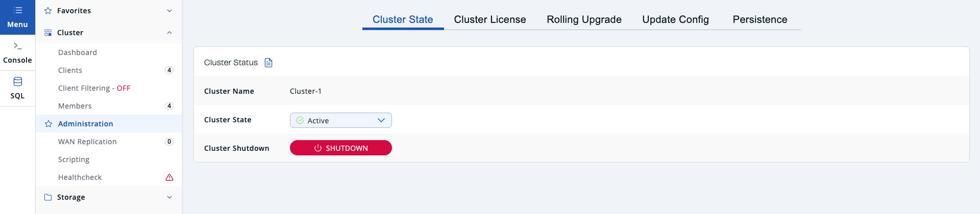Screen dimensions: 980x214
Task: Click the Healthcheck warning triangle icon
Action: pos(169,177)
